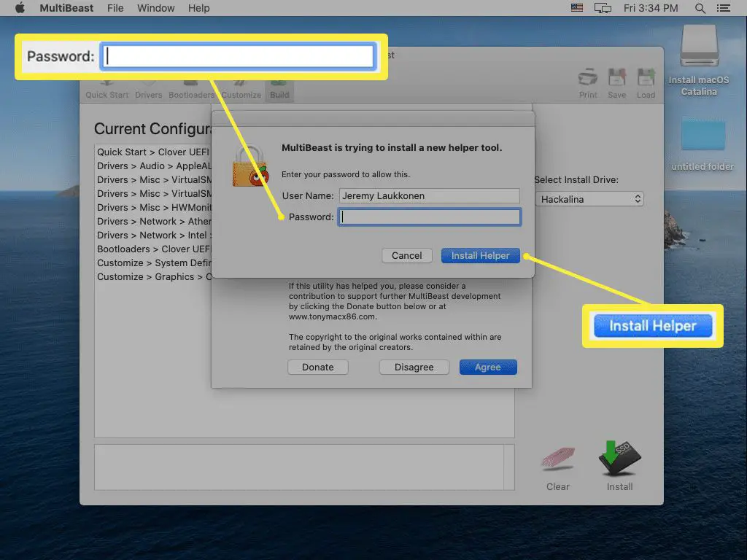Click the User Name field
The height and width of the screenshot is (560, 747).
pos(429,195)
